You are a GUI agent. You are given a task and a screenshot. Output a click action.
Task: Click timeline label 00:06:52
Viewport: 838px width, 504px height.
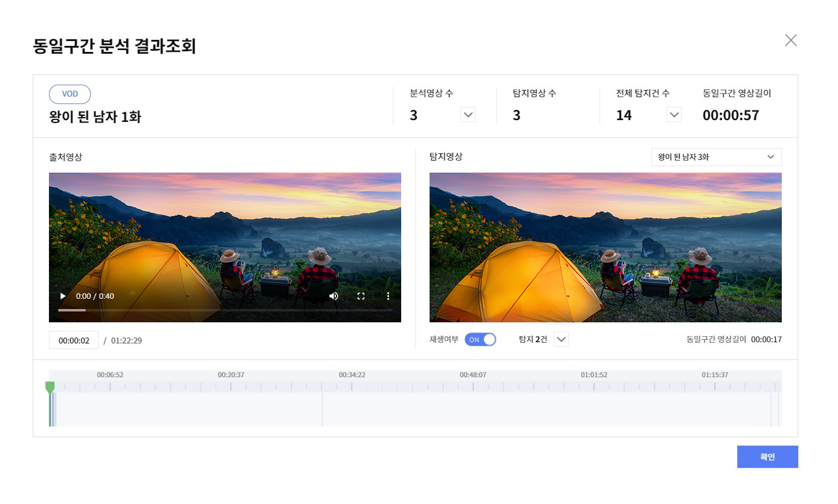[x=110, y=375]
